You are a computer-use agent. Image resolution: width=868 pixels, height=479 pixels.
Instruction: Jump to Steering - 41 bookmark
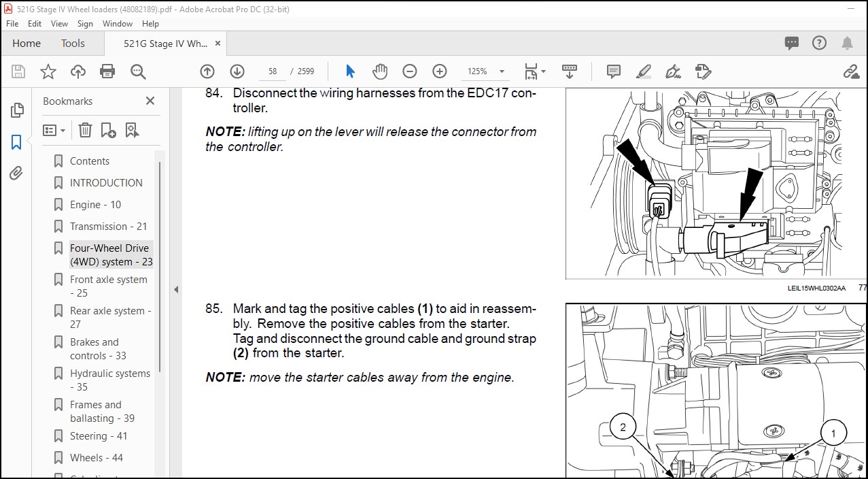[x=99, y=436]
